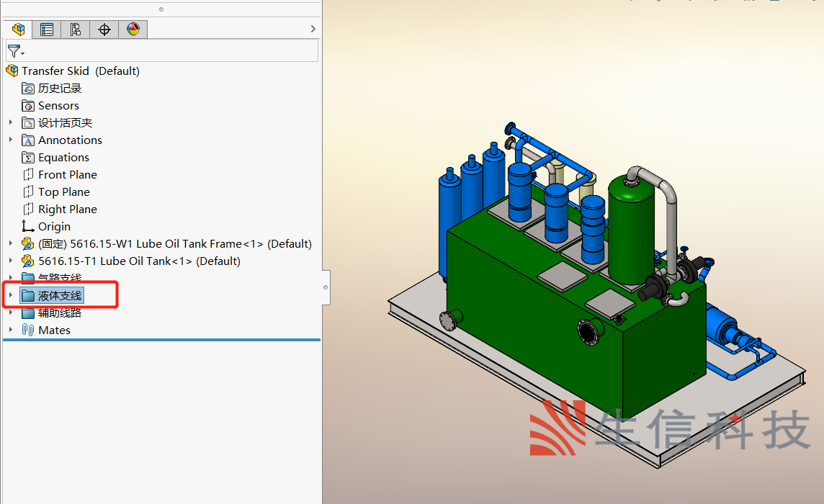824x504 pixels.
Task: Click the Mates paperclip icon
Action: click(28, 330)
